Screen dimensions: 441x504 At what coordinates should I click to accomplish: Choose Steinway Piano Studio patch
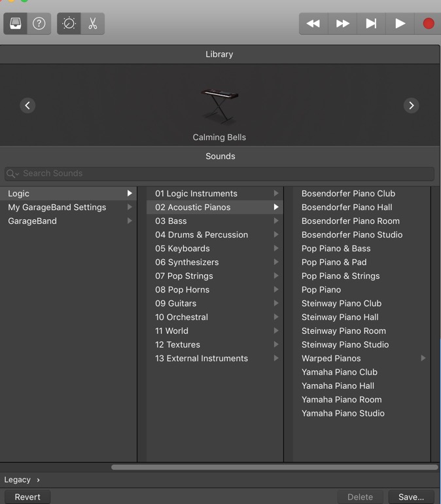tap(361, 344)
